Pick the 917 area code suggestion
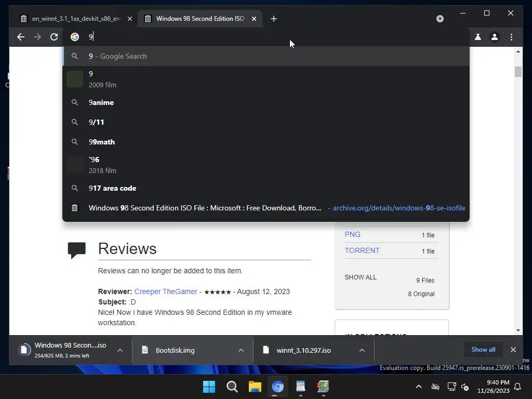Viewport: 532px width, 399px height. pyautogui.click(x=267, y=188)
